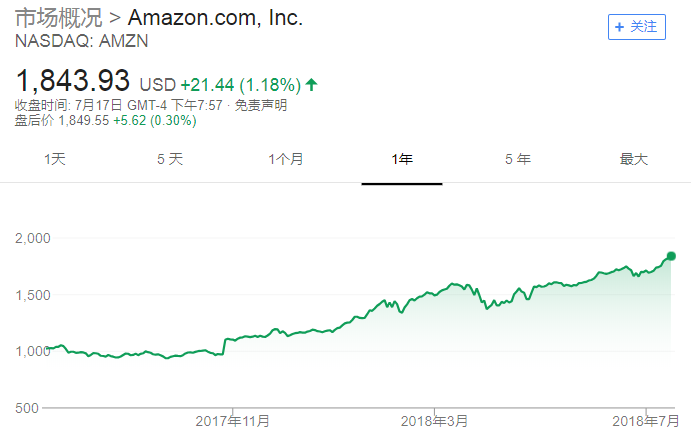The height and width of the screenshot is (438, 691).
Task: Switch to the 最大 range tab
Action: [x=634, y=159]
